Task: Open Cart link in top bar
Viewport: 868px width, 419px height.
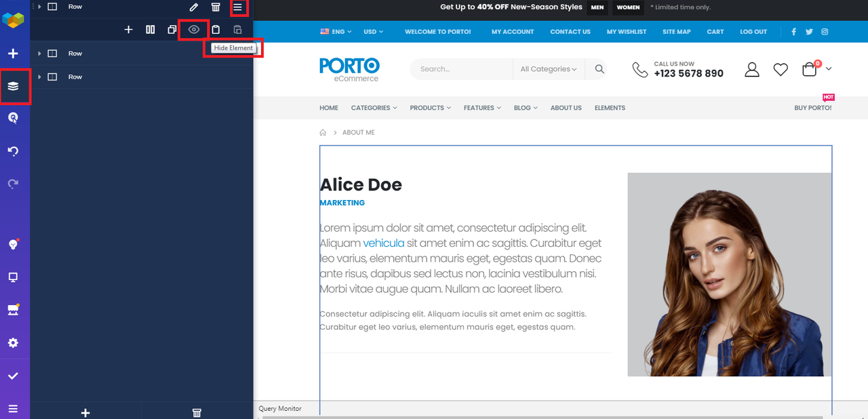Action: coord(715,32)
